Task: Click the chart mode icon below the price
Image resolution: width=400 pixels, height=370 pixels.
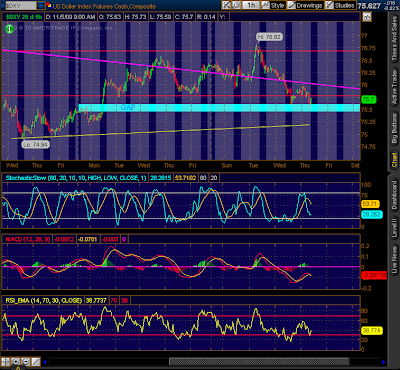Action: coord(367,17)
